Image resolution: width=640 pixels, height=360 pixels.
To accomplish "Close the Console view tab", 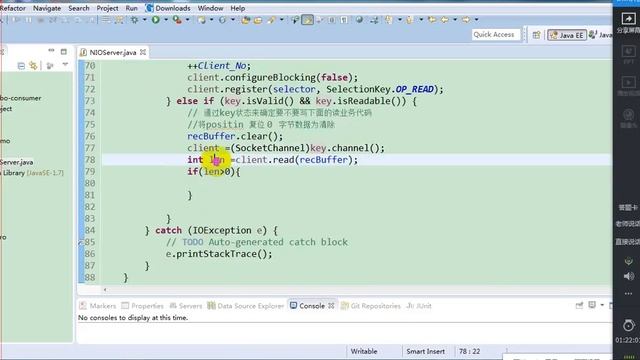I will [x=331, y=305].
